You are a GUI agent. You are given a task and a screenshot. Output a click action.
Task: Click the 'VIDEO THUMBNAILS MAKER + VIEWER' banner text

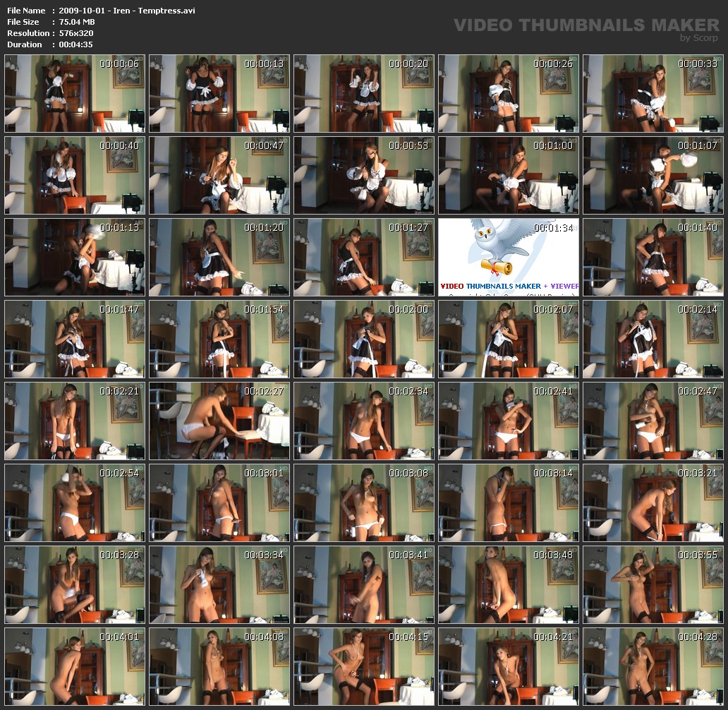pos(509,286)
